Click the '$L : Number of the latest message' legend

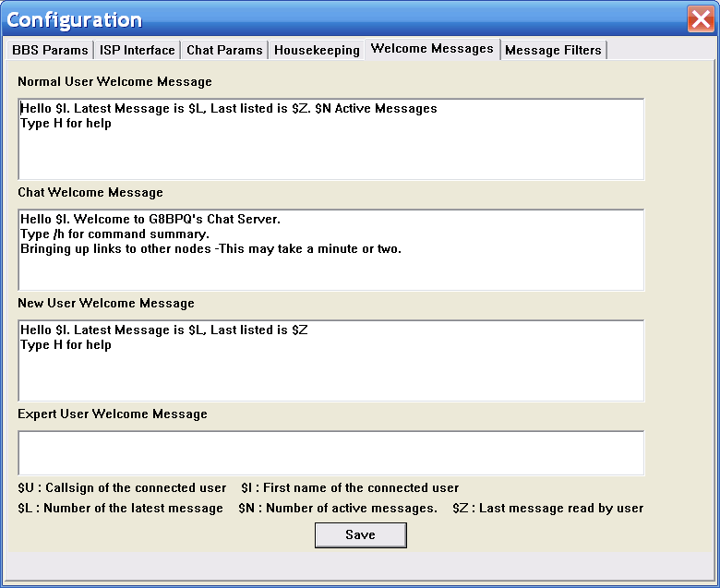pos(120,509)
